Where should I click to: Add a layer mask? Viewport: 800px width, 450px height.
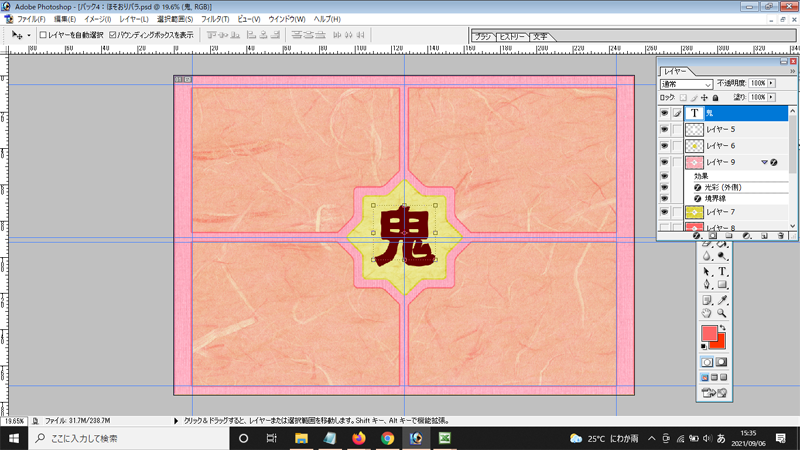pos(713,236)
